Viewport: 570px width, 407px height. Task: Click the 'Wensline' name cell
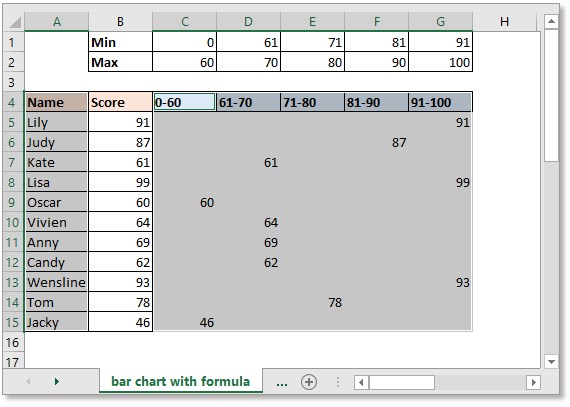[x=56, y=282]
